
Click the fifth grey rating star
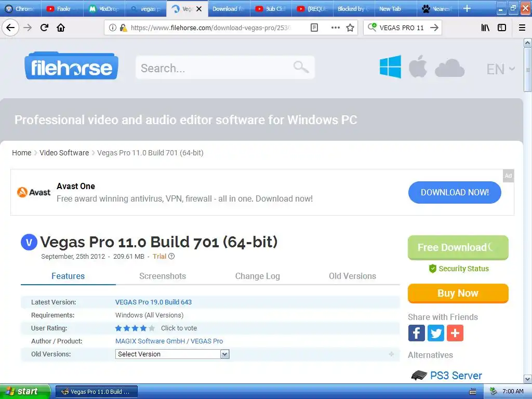pyautogui.click(x=152, y=328)
